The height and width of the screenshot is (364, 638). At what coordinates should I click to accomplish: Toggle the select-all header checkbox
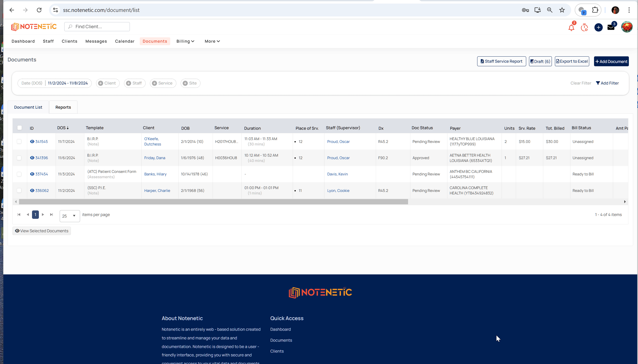pyautogui.click(x=20, y=128)
